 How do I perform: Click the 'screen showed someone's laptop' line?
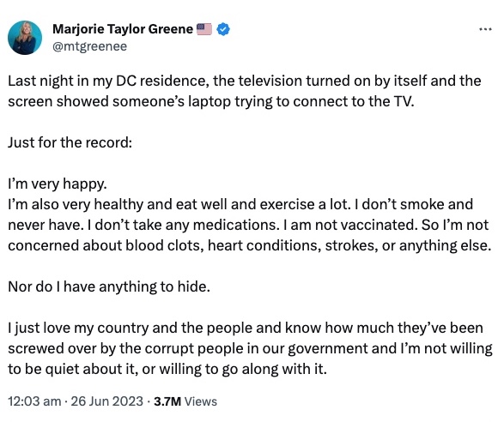(211, 101)
